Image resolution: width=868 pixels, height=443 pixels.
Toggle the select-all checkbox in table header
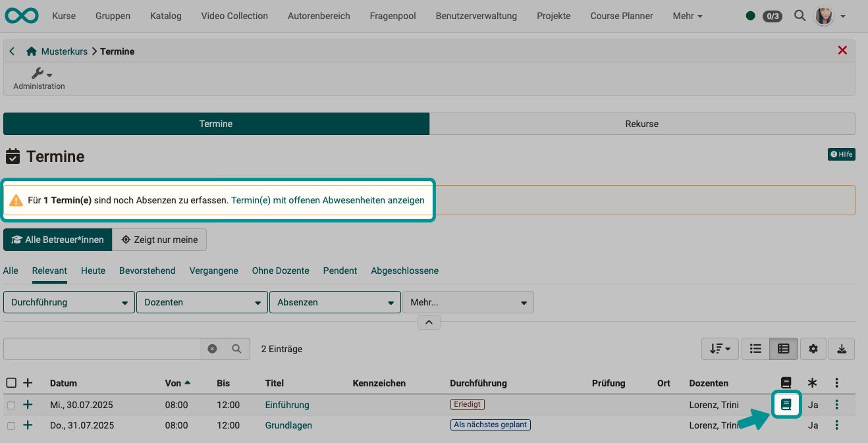pyautogui.click(x=11, y=382)
